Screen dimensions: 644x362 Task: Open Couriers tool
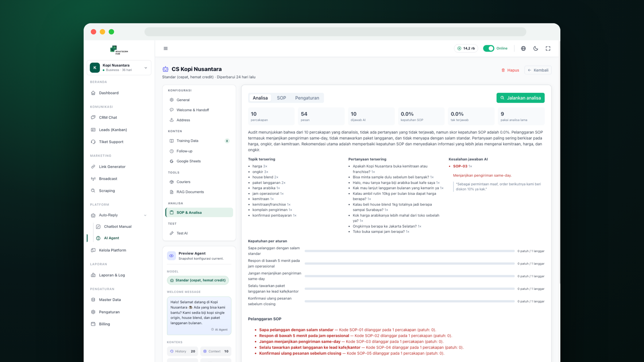[199, 182]
